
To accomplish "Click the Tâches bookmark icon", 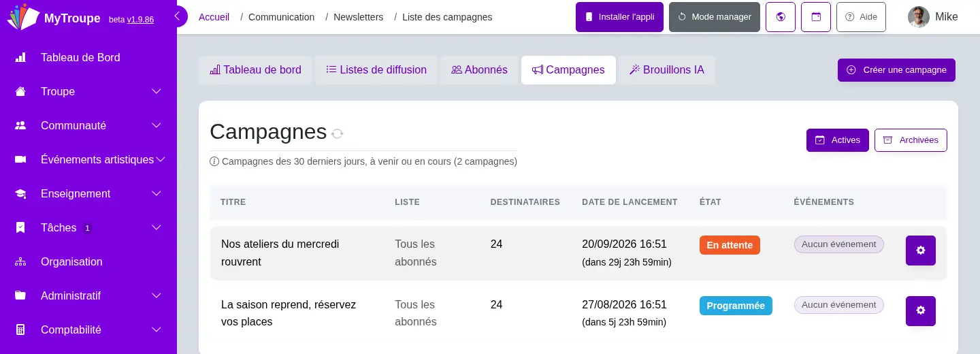I will click(20, 228).
